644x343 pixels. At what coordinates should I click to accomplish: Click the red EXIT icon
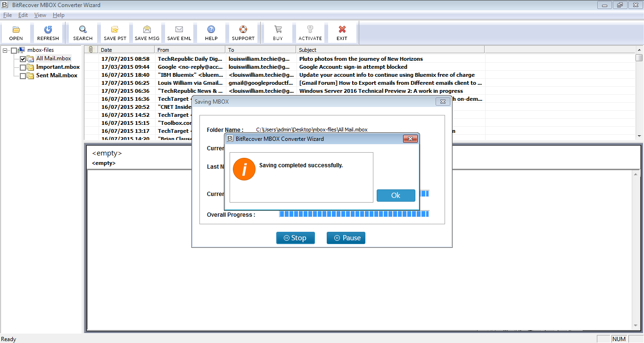pyautogui.click(x=342, y=33)
